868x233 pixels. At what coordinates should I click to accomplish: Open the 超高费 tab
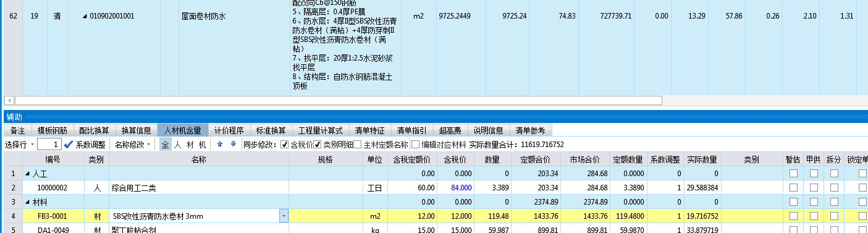coord(450,130)
